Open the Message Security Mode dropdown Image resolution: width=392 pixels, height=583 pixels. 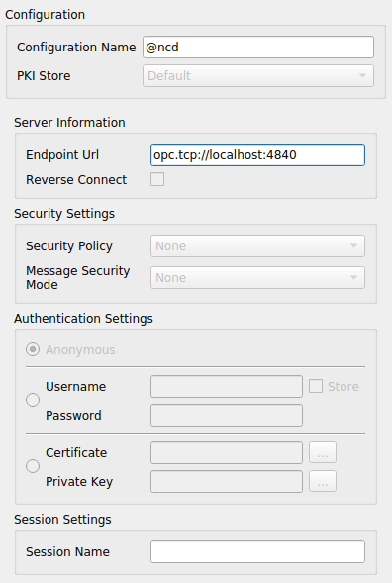click(257, 277)
